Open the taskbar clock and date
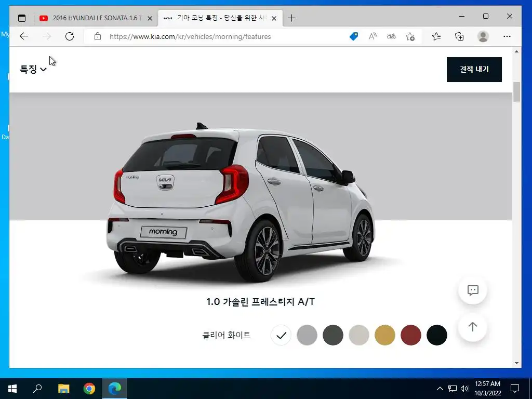532x399 pixels. point(487,389)
